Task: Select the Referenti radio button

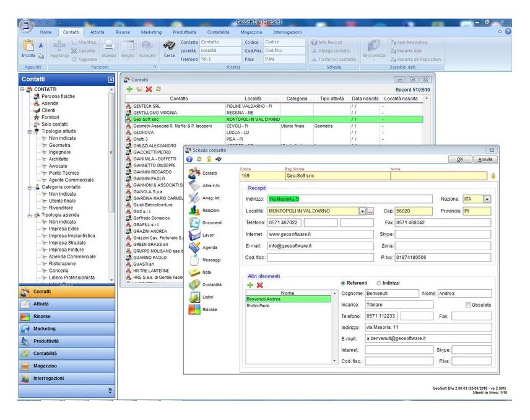Action: tap(343, 283)
